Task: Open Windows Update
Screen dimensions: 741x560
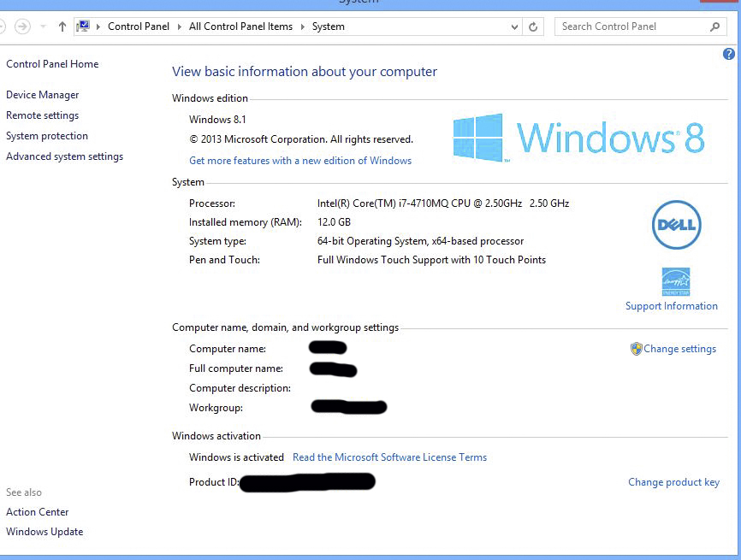Action: tap(44, 532)
